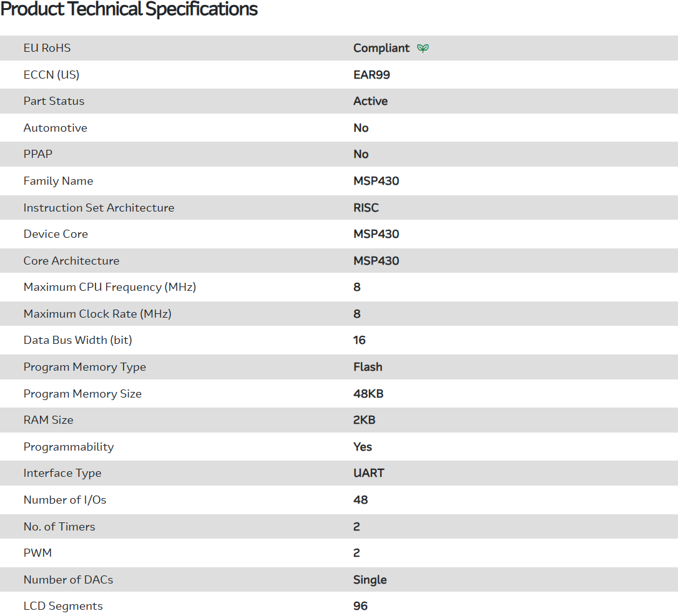Click the 48KB memory size value

click(x=368, y=394)
